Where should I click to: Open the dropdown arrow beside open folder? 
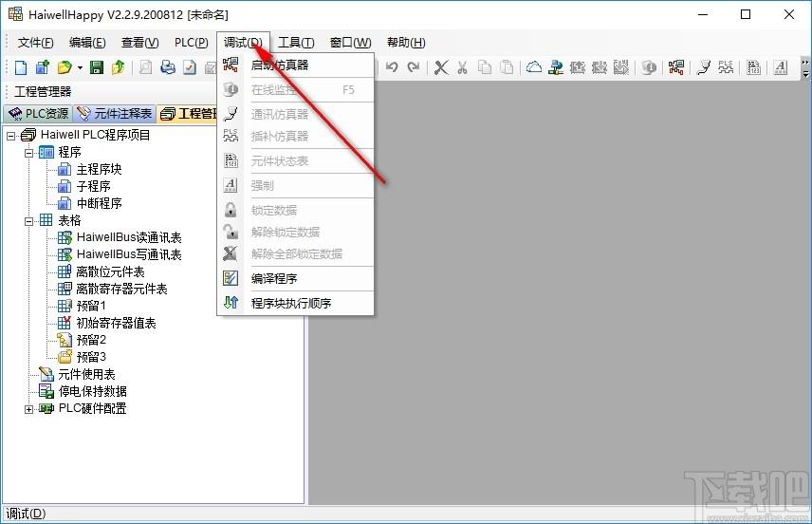[80, 67]
